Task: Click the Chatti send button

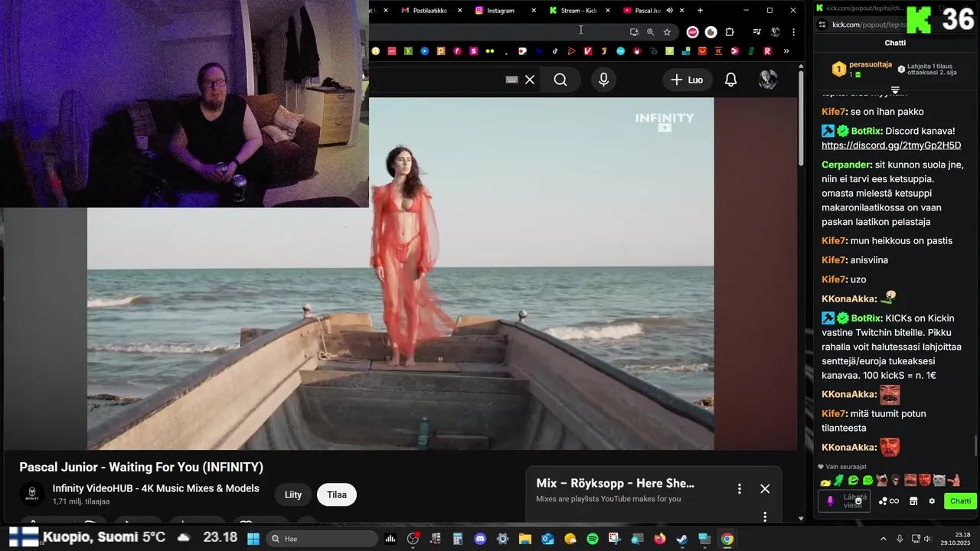Action: [960, 501]
